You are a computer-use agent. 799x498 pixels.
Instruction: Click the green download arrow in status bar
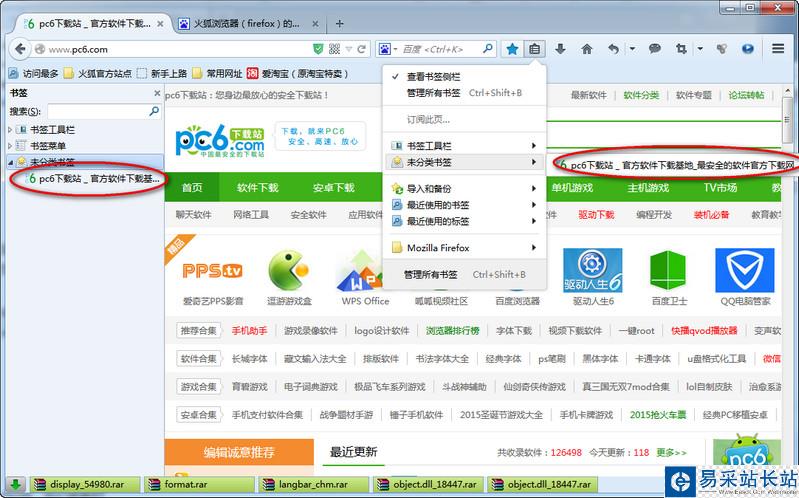pyautogui.click(x=15, y=484)
